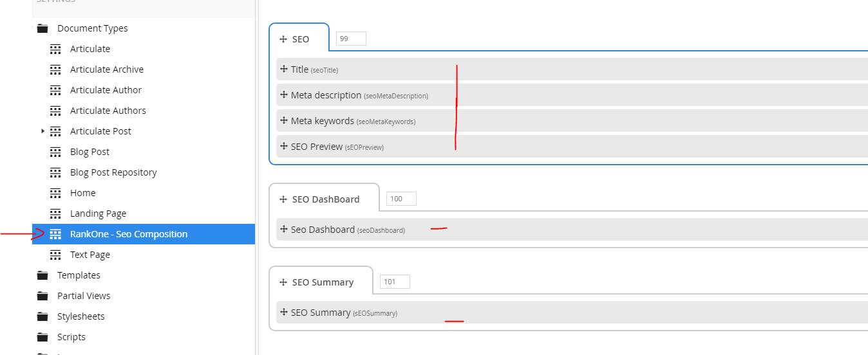The width and height of the screenshot is (868, 355).
Task: Collapse the Document Types folder
Action: pos(33,28)
